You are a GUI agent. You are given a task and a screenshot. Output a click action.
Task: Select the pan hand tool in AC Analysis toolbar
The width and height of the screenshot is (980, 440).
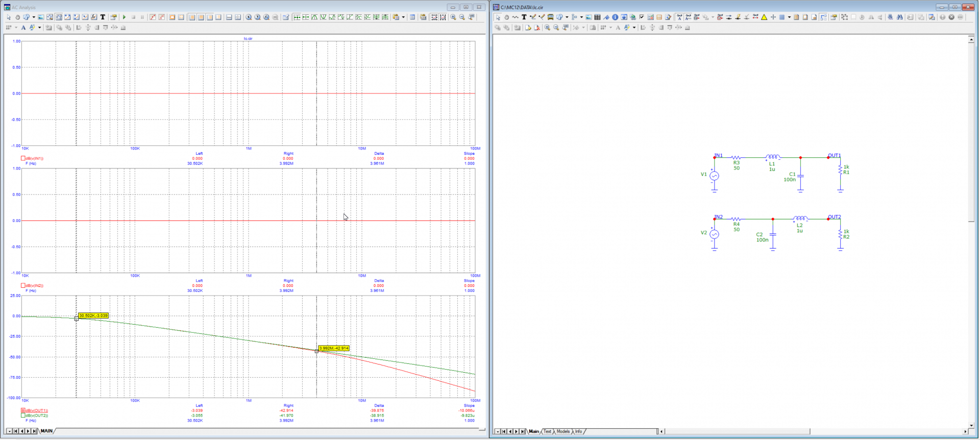[x=17, y=17]
